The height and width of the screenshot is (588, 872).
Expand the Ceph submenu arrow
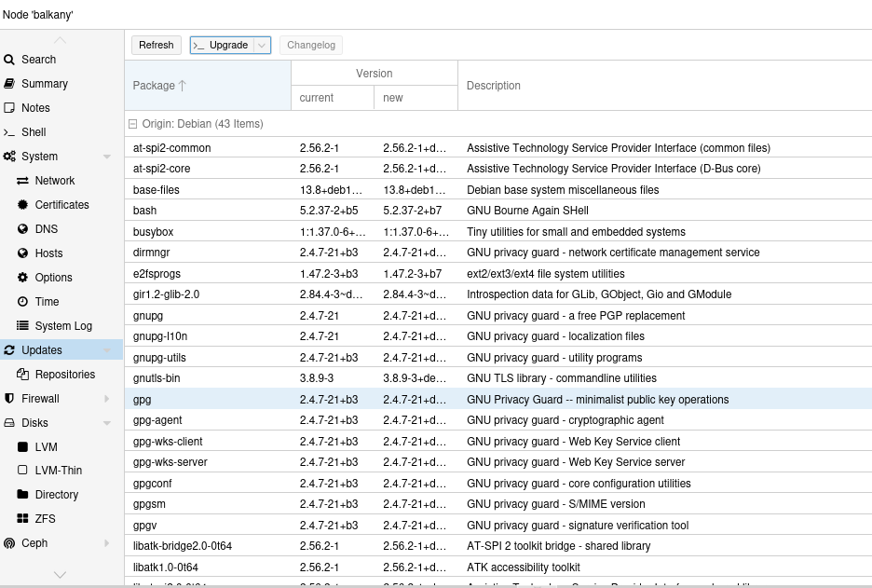pyautogui.click(x=107, y=543)
